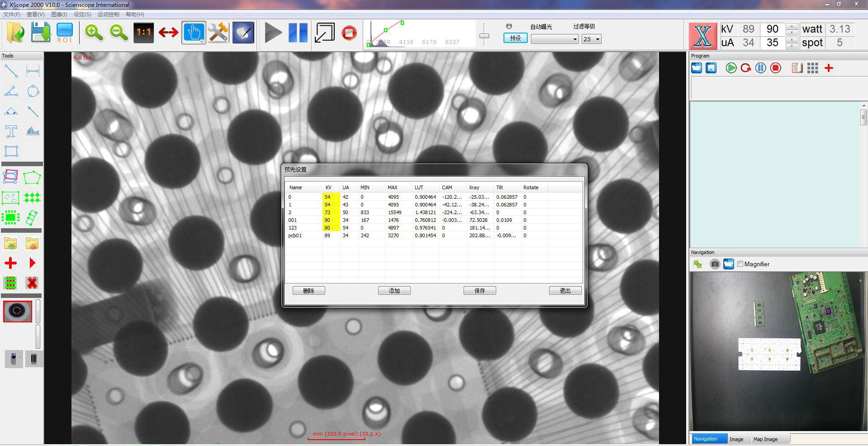Open the 图像(I) menu
868x446 pixels.
pyautogui.click(x=59, y=14)
